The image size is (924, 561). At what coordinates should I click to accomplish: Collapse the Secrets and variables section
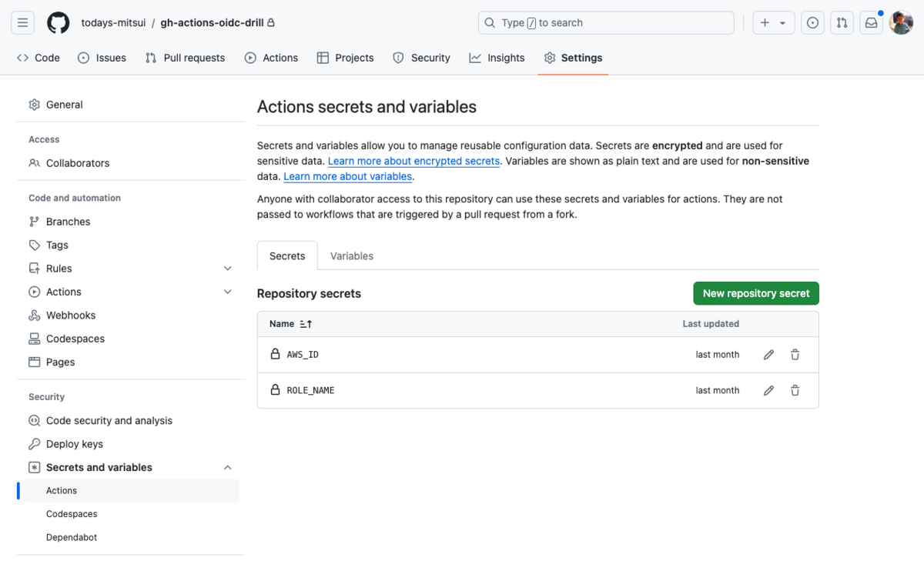coord(227,467)
